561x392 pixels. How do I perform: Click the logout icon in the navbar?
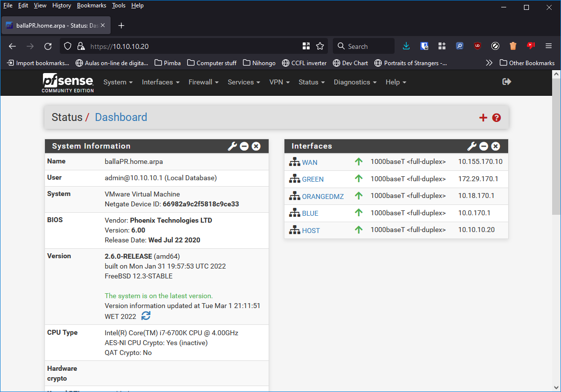click(507, 82)
